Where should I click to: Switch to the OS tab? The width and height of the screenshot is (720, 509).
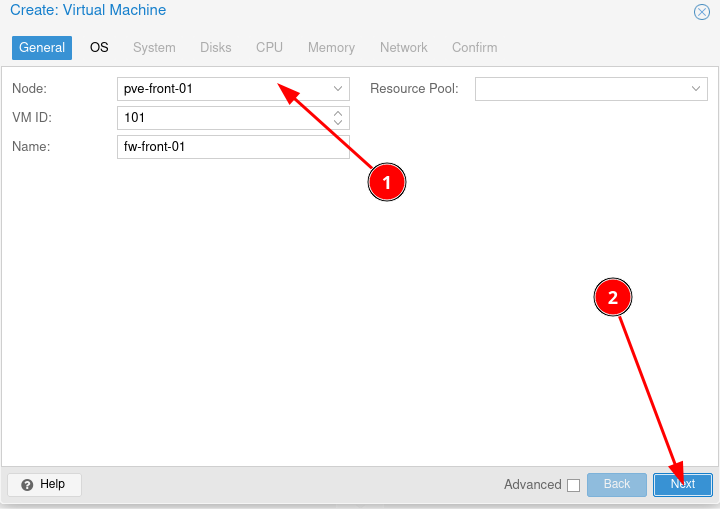point(99,48)
